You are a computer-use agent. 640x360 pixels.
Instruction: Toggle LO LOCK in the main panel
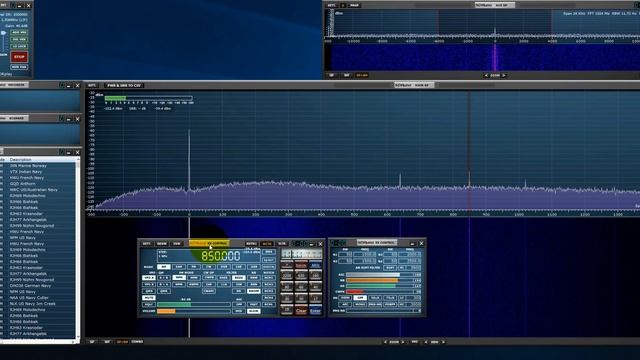click(x=19, y=46)
